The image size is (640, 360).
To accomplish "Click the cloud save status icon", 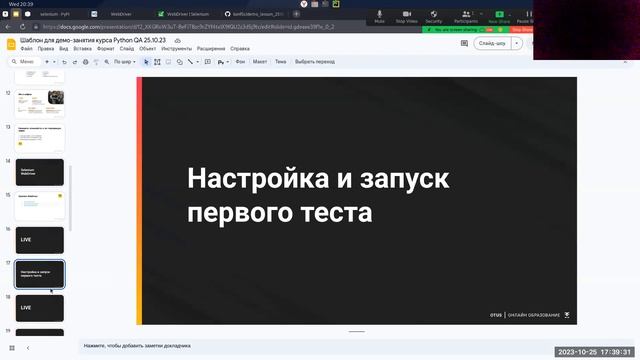I will coord(178,40).
